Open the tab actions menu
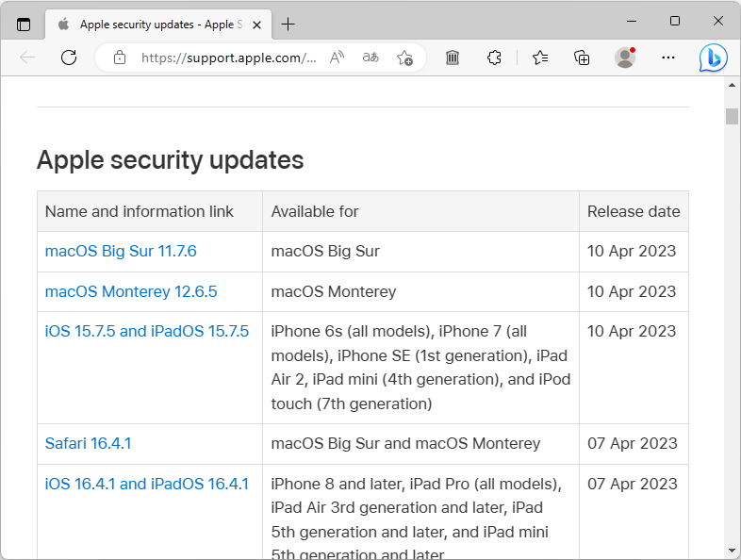This screenshot has width=741, height=560. click(x=24, y=25)
